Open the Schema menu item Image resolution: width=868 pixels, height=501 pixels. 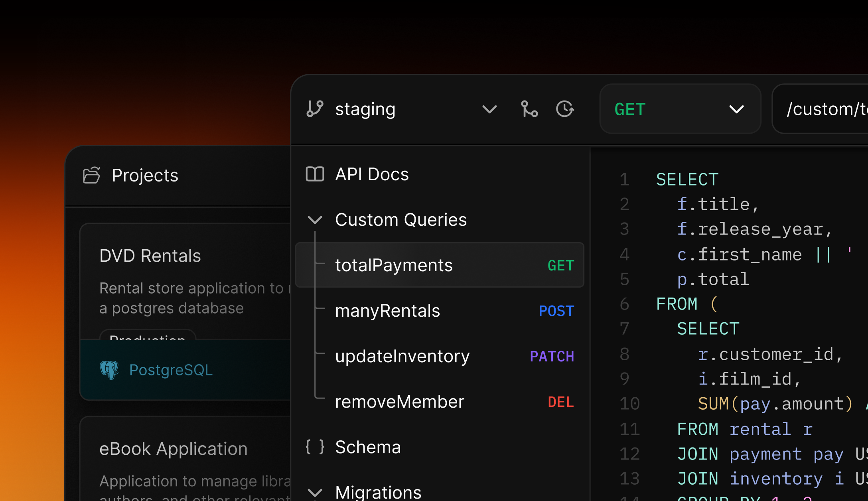(368, 447)
